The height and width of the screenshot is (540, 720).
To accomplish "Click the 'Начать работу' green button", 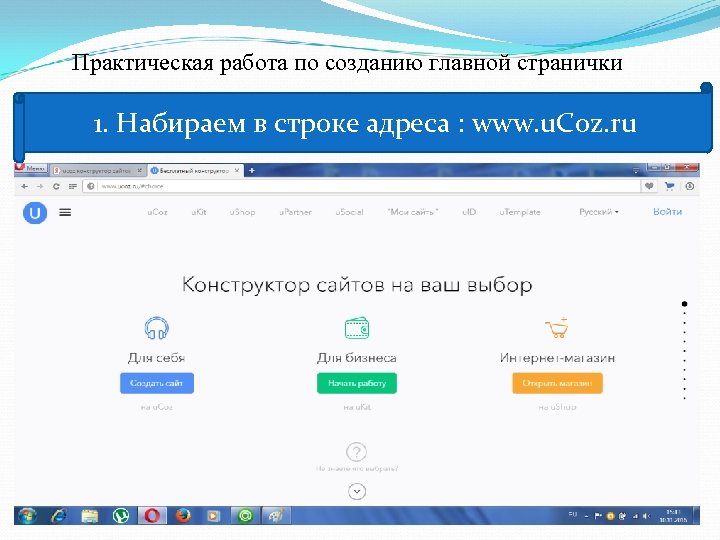I will (x=357, y=383).
